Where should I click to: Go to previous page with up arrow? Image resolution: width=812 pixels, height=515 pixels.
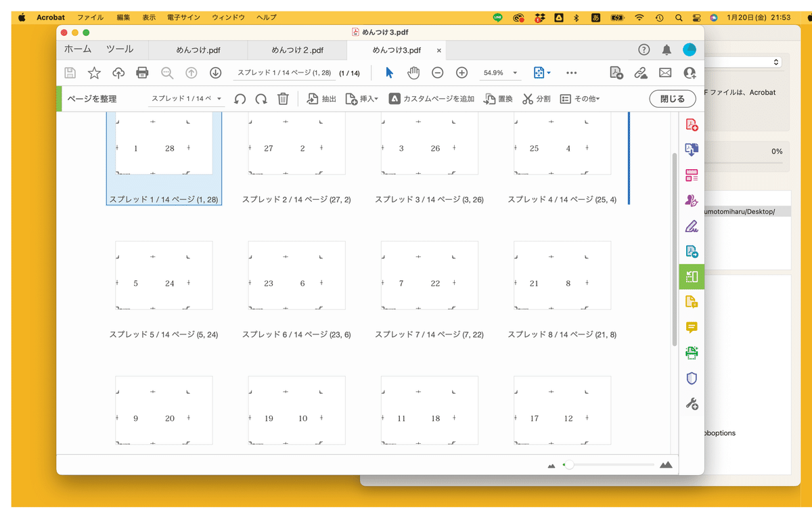click(x=191, y=72)
